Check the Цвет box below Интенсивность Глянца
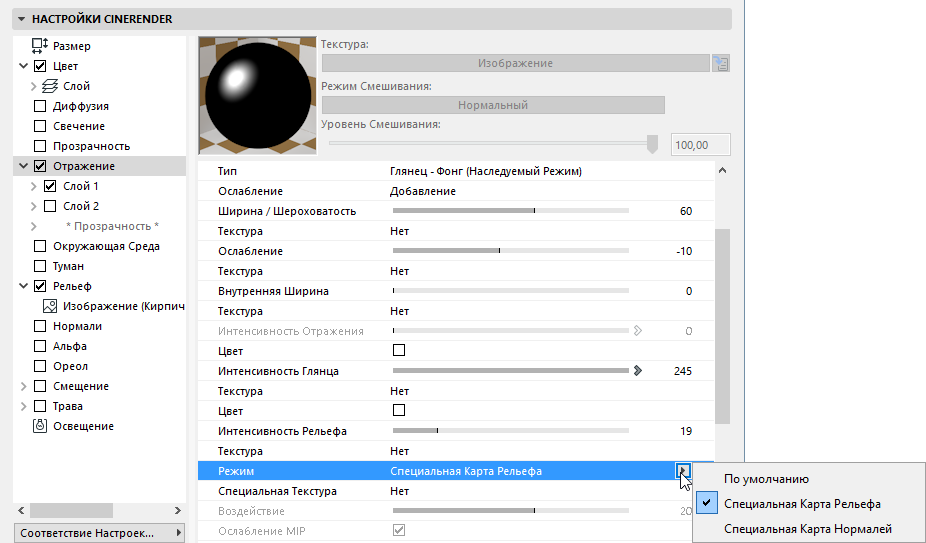This screenshot has height=543, width=926. 399,410
